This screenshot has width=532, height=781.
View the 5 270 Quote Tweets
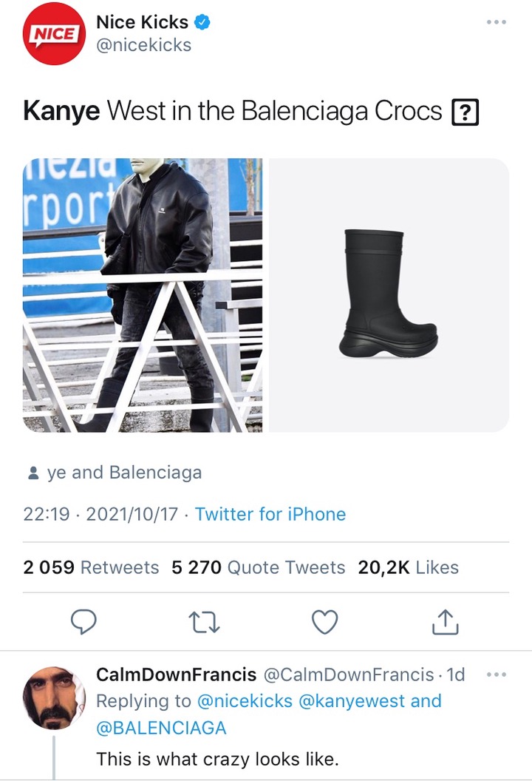[x=259, y=567]
